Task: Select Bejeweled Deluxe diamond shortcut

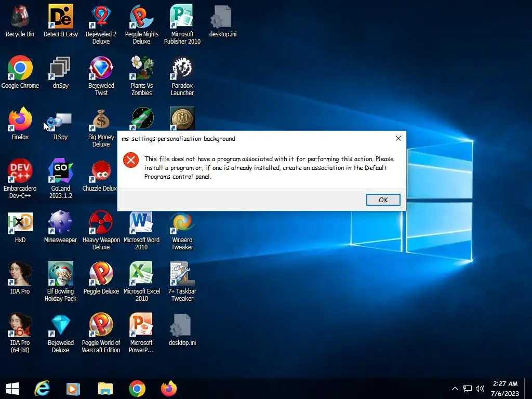Action: (61, 333)
